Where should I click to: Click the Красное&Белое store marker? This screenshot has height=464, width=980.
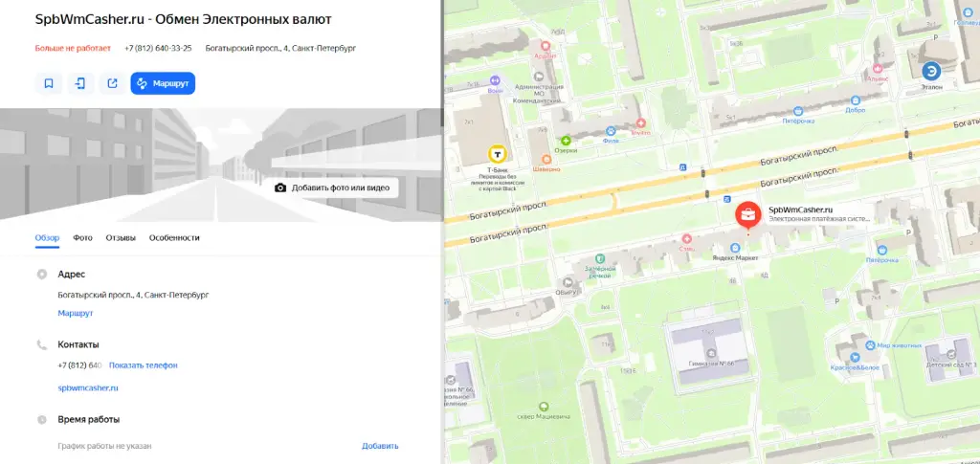[x=854, y=357]
